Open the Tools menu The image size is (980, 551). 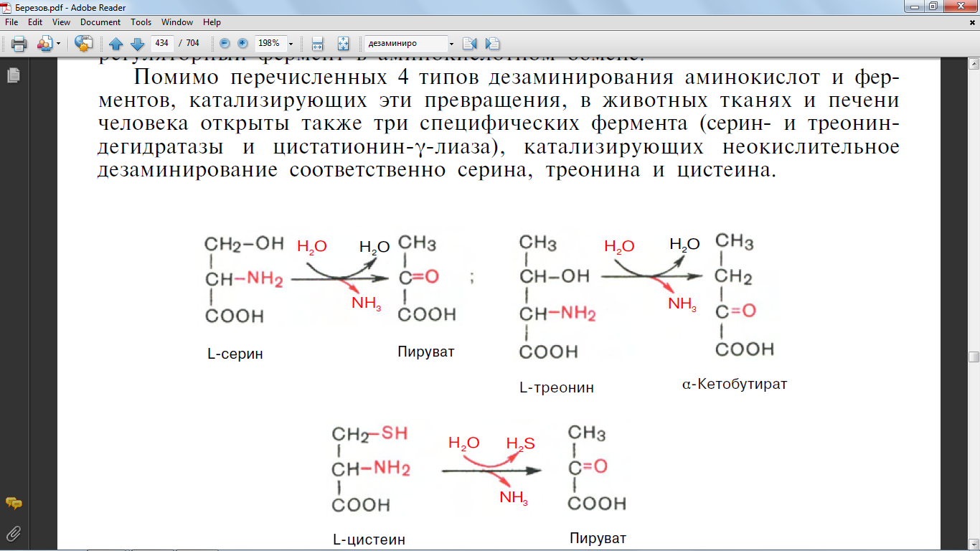141,22
